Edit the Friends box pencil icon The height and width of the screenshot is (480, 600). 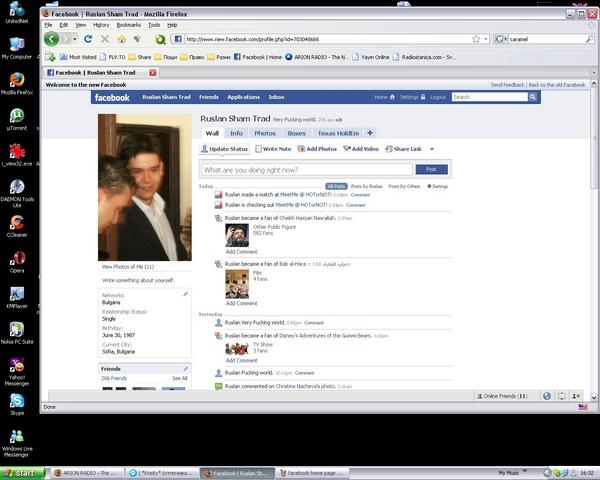coord(185,369)
